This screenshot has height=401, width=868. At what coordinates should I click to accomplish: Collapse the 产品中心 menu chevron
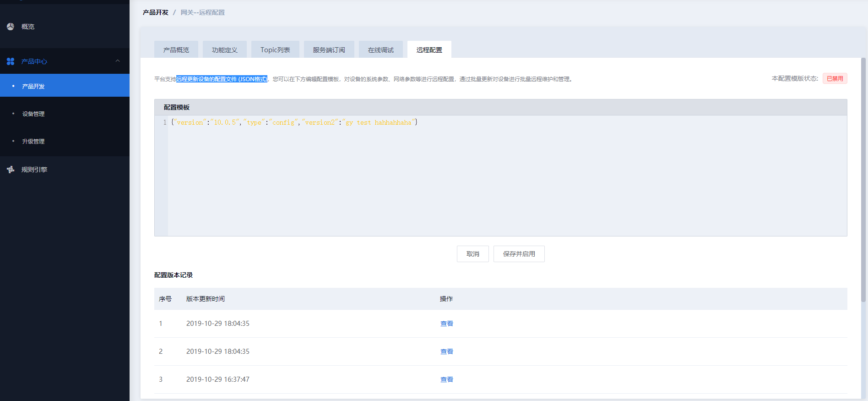[x=118, y=61]
